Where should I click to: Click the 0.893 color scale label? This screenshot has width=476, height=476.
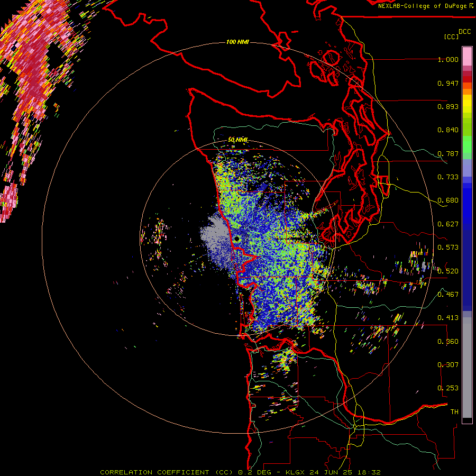click(x=448, y=106)
